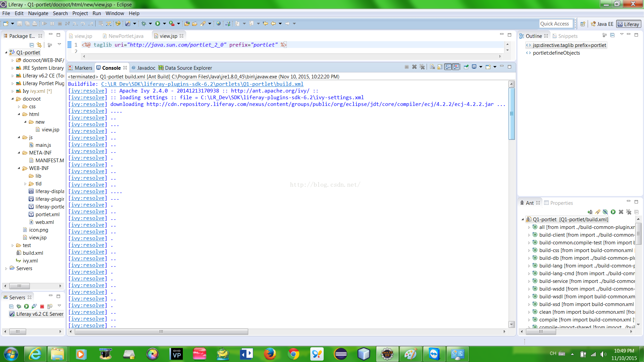
Task: Click Add Buildfiles icon in Ant view
Action: pos(590,212)
